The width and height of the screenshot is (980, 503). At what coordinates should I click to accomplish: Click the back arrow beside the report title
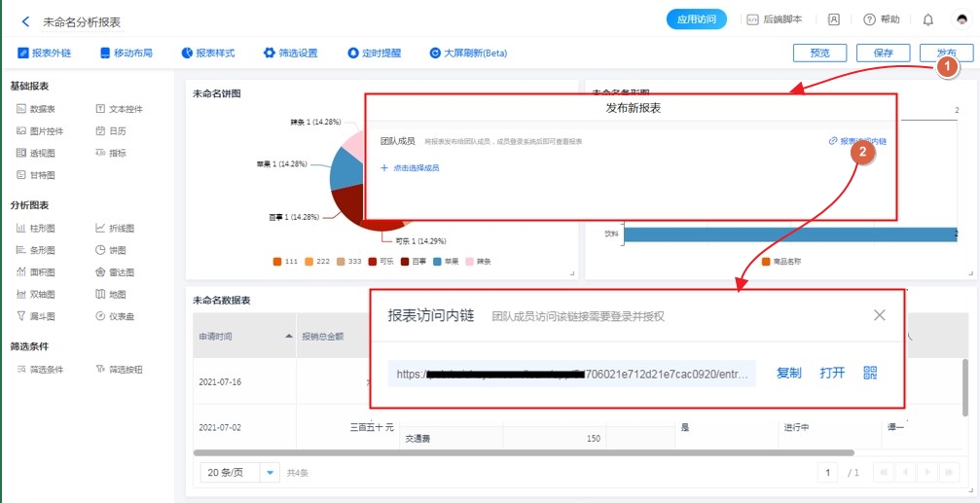pos(25,21)
